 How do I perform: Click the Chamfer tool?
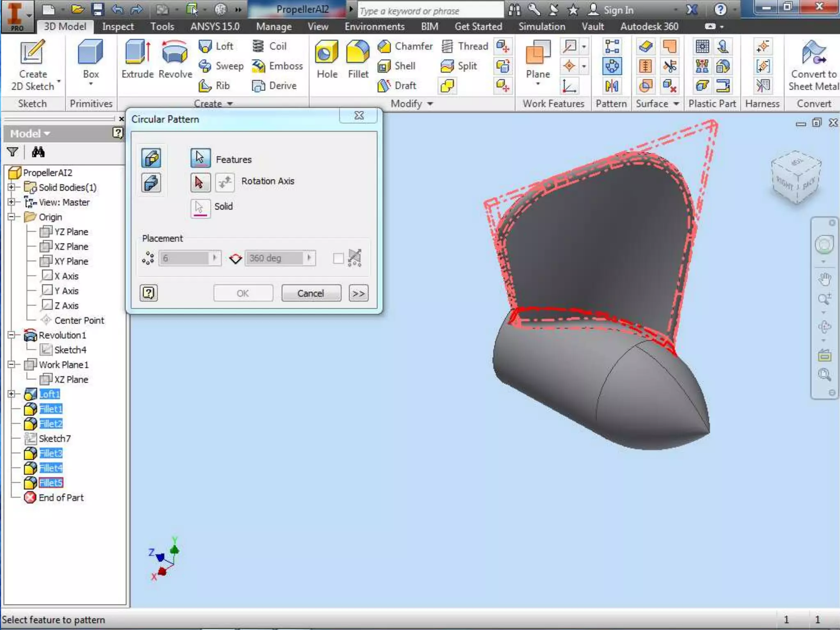[405, 46]
